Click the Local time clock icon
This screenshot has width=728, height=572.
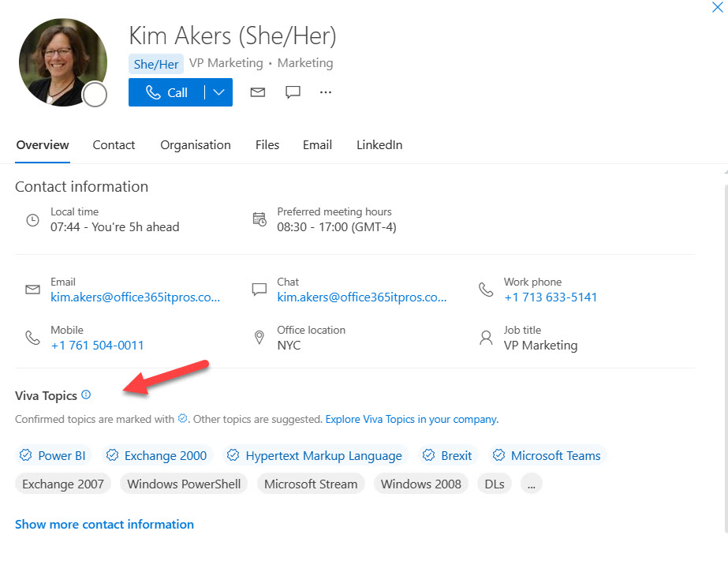(32, 220)
